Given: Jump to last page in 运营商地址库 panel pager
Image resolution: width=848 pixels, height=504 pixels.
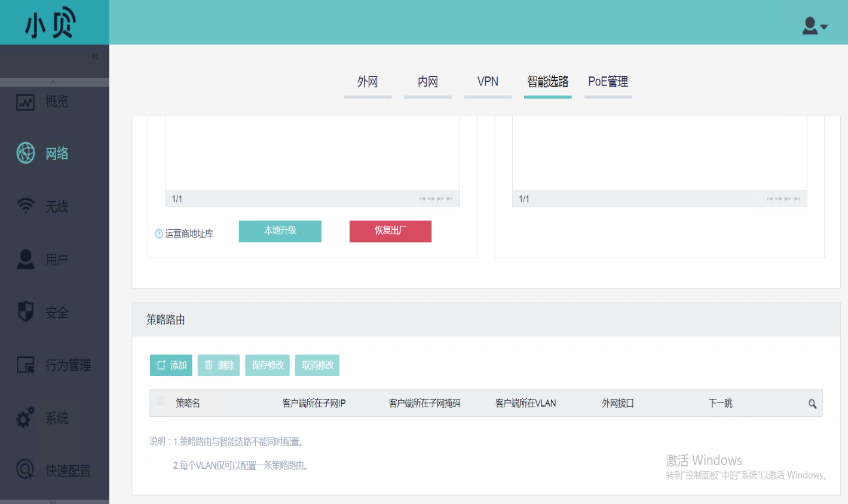Looking at the screenshot, I should (449, 199).
